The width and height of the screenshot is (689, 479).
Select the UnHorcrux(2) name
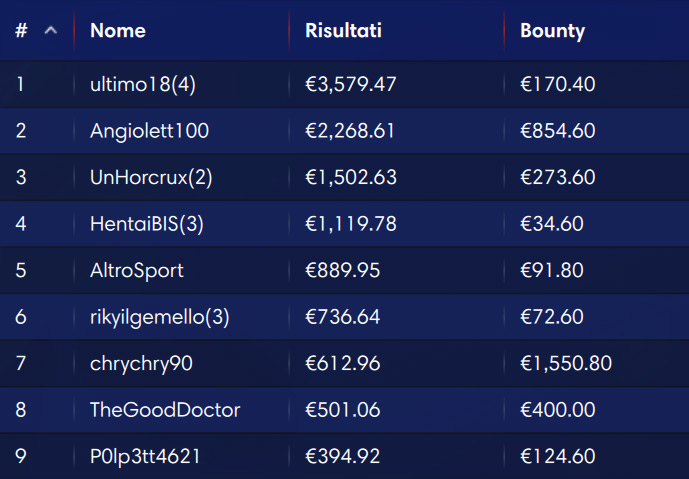click(151, 178)
